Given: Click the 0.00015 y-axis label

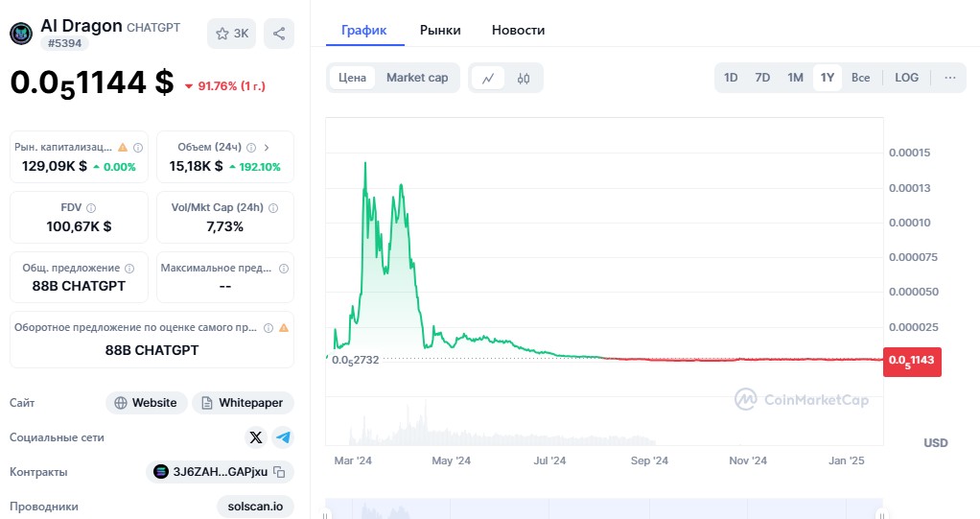Looking at the screenshot, I should point(909,153).
